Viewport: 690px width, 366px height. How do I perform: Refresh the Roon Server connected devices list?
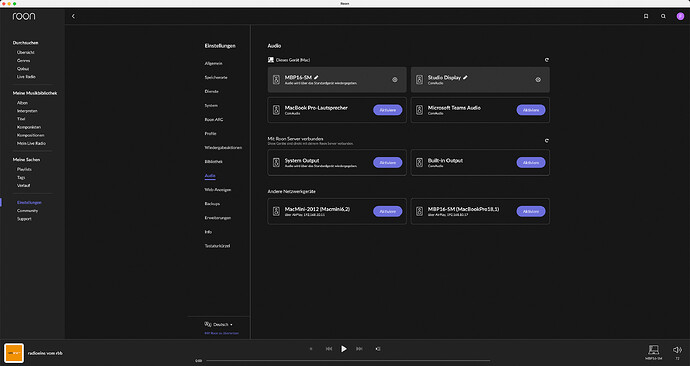coord(547,141)
